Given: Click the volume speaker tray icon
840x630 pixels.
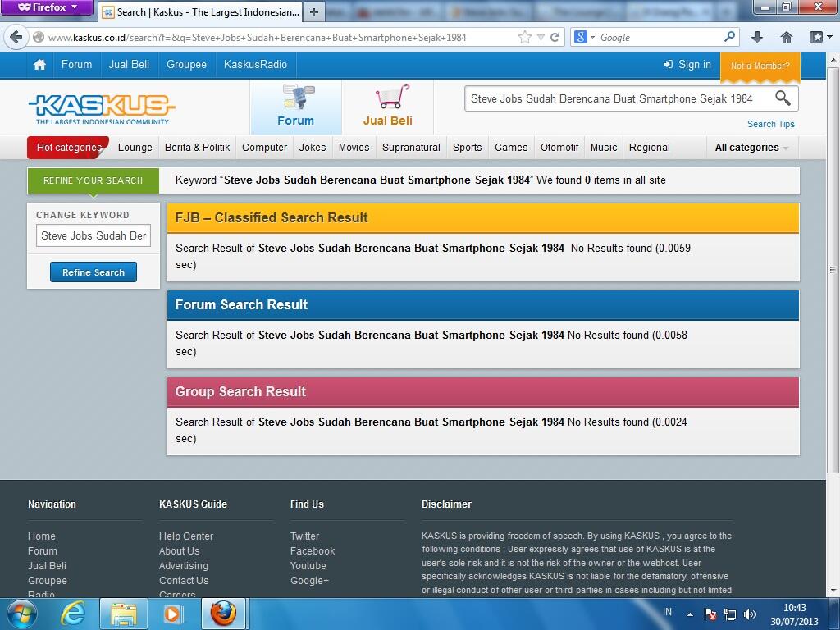Looking at the screenshot, I should 750,614.
